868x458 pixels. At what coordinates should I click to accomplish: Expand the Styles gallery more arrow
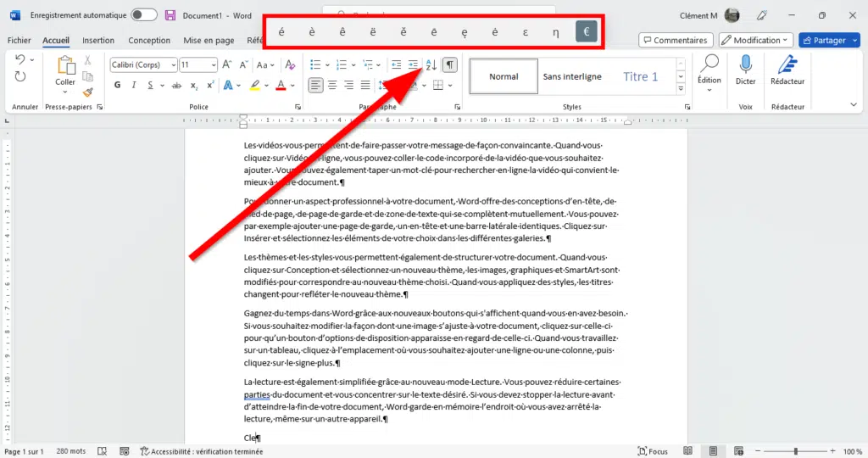[681, 88]
